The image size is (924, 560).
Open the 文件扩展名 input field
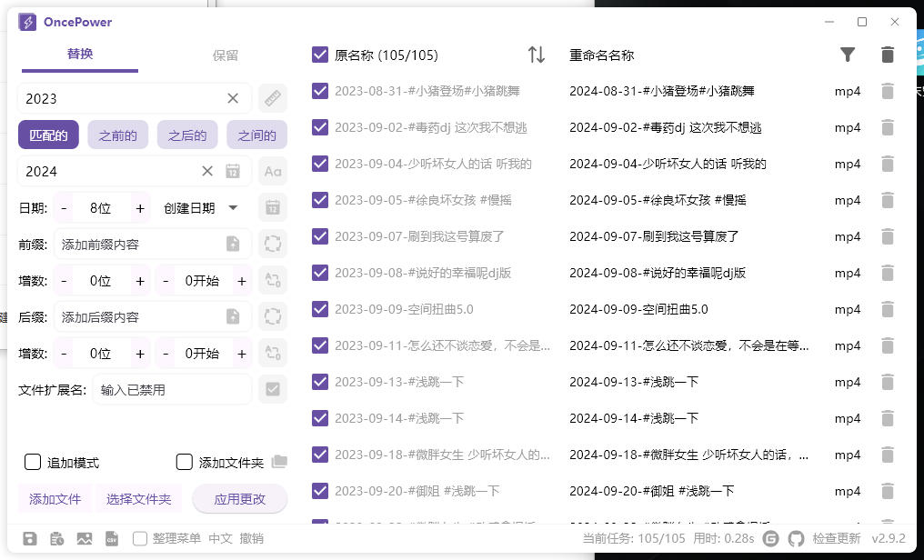[x=172, y=389]
